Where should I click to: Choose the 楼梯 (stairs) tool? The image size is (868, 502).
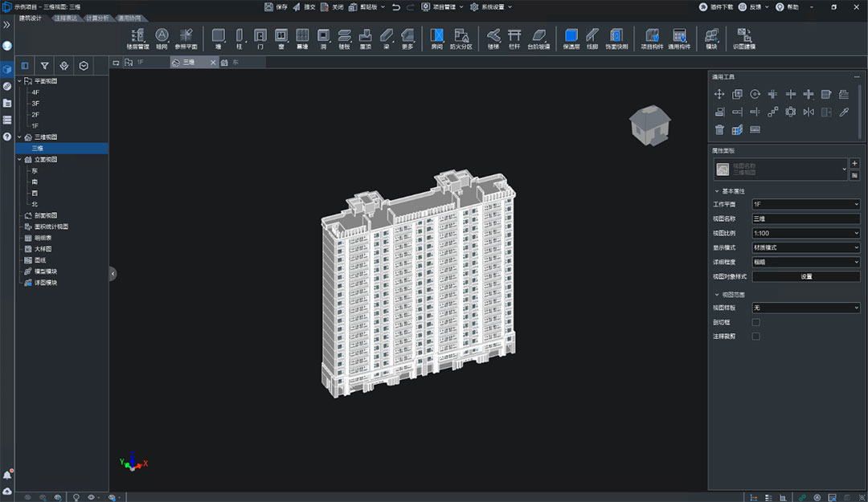493,39
